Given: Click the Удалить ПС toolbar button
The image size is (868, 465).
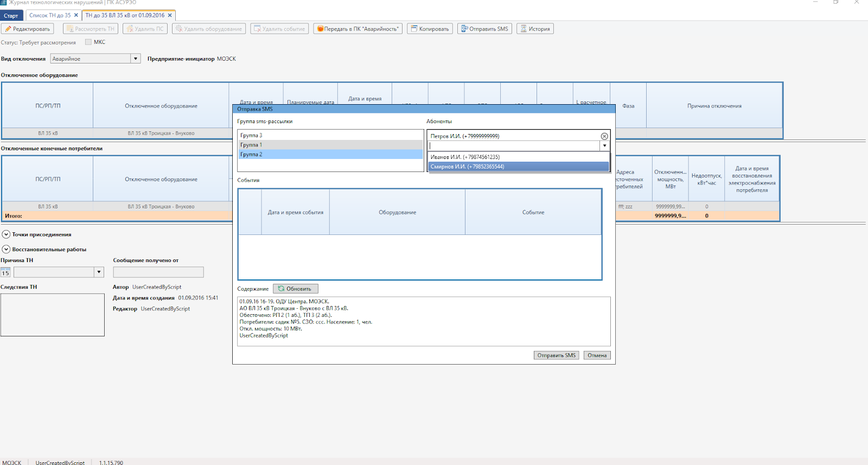Looking at the screenshot, I should [x=145, y=29].
